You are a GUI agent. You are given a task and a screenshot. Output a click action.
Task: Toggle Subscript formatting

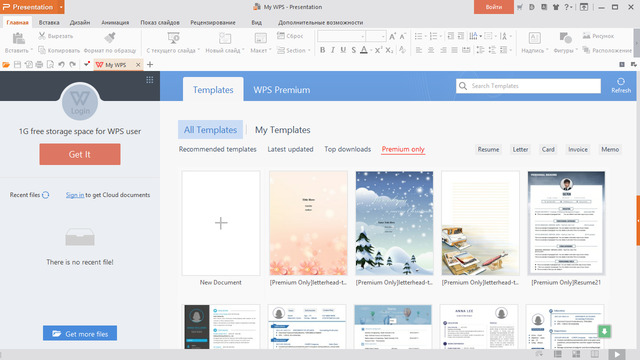click(x=389, y=50)
